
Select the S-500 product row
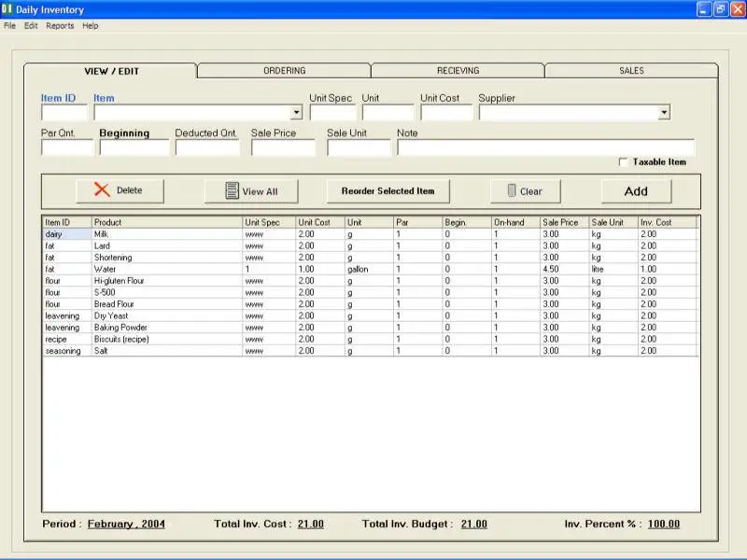pyautogui.click(x=370, y=292)
